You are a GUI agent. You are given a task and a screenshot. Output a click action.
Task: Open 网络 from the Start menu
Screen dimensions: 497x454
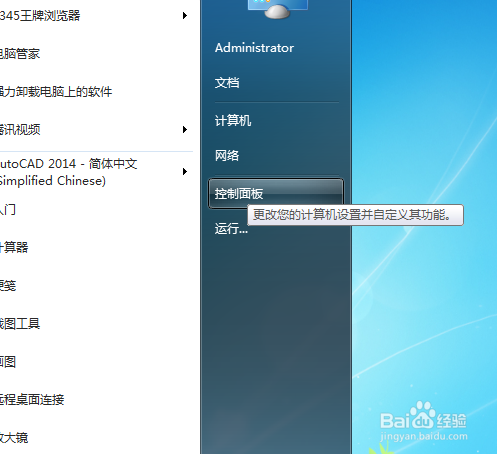point(227,155)
